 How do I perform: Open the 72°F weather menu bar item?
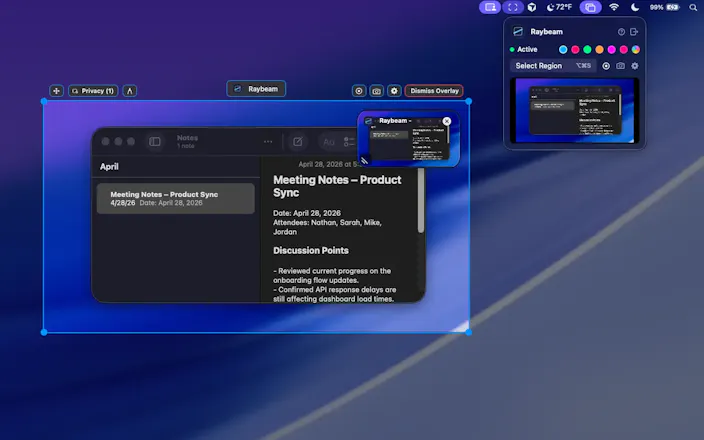pos(559,7)
